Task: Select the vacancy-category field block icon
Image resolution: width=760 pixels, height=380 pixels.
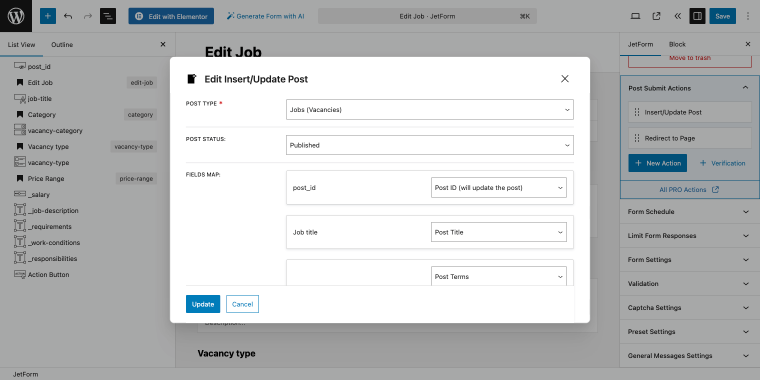Action: coord(19,130)
